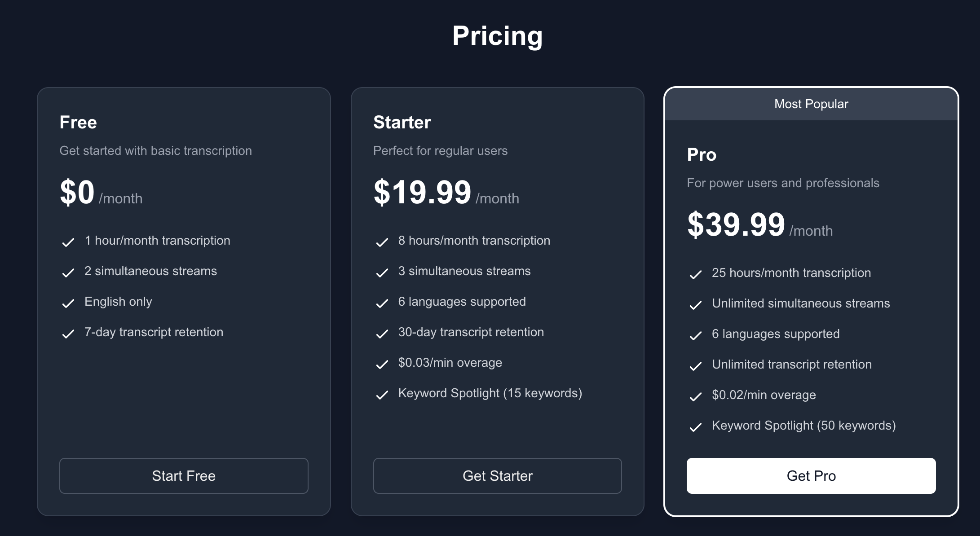Click checkmark beside 25 hours/month transcription
The height and width of the screenshot is (536, 980).
(x=695, y=275)
